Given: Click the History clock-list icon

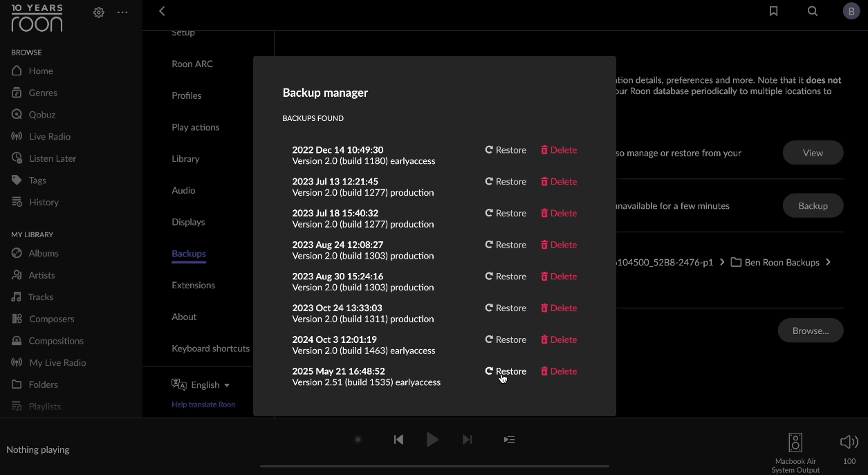Looking at the screenshot, I should coord(17,202).
